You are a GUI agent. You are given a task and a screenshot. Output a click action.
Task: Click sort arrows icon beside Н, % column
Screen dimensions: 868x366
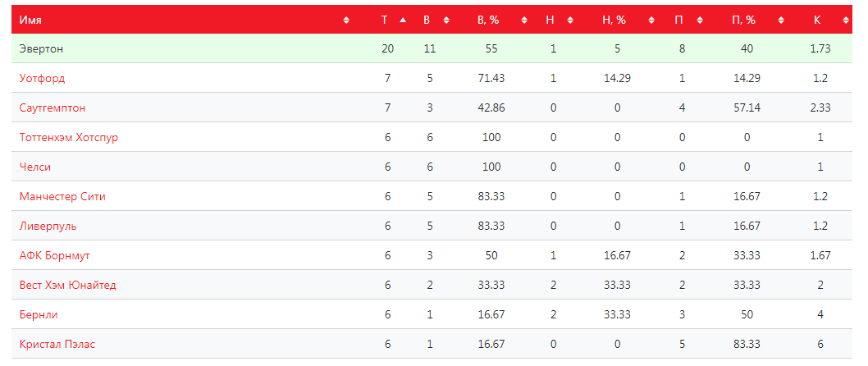click(651, 20)
